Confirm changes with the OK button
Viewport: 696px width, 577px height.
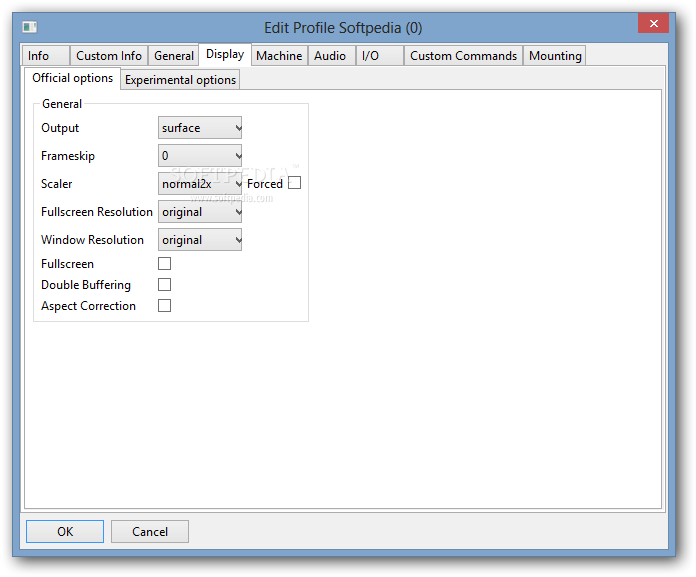pos(65,532)
